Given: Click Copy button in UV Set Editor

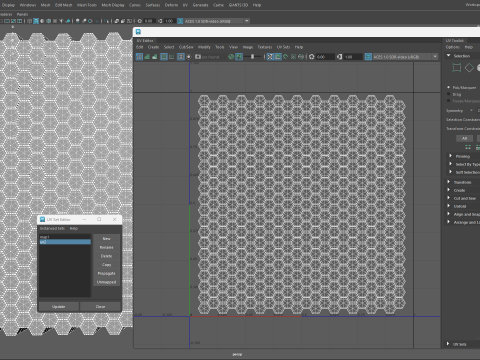Looking at the screenshot, I should [106, 265].
